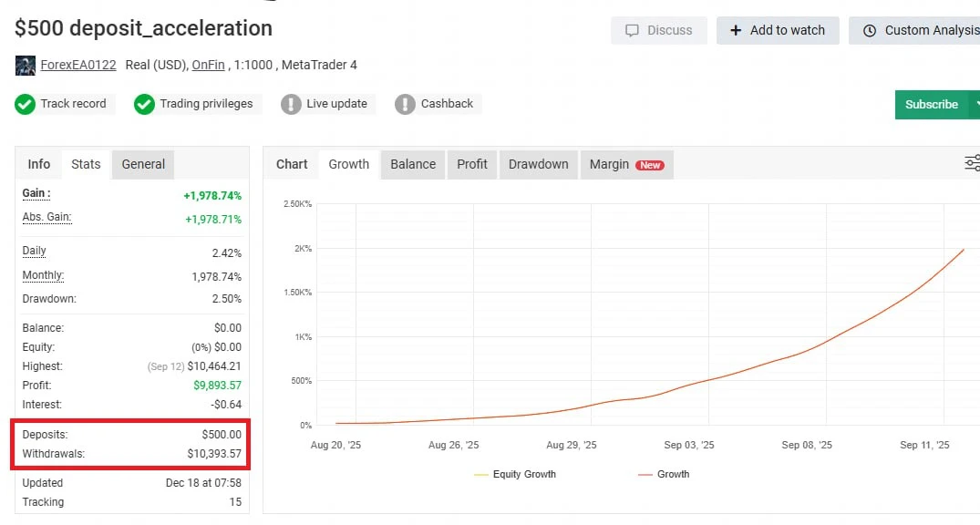Click the ForexEA0122 user avatar image
The height and width of the screenshot is (525, 980).
pyautogui.click(x=26, y=66)
